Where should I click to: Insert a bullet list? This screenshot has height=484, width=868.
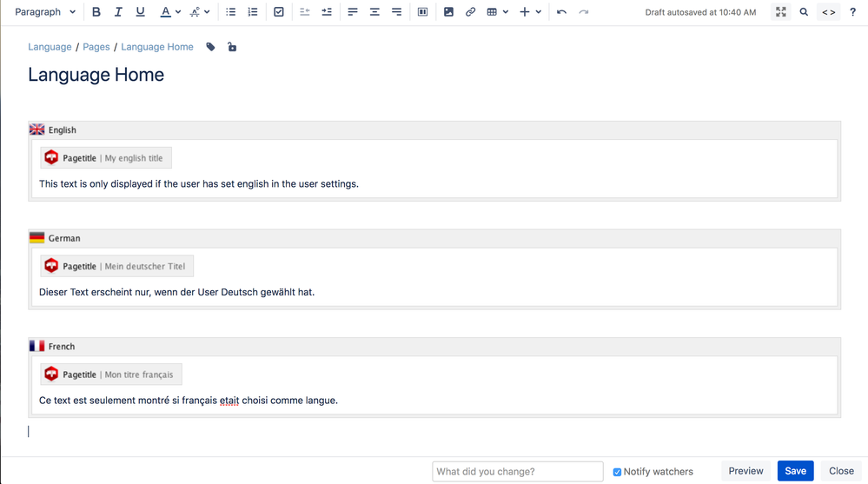click(x=231, y=11)
